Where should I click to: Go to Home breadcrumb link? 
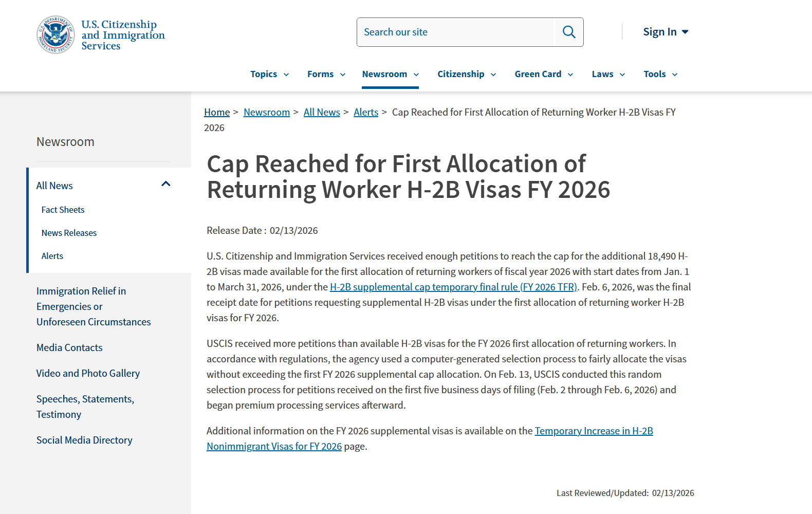click(216, 112)
